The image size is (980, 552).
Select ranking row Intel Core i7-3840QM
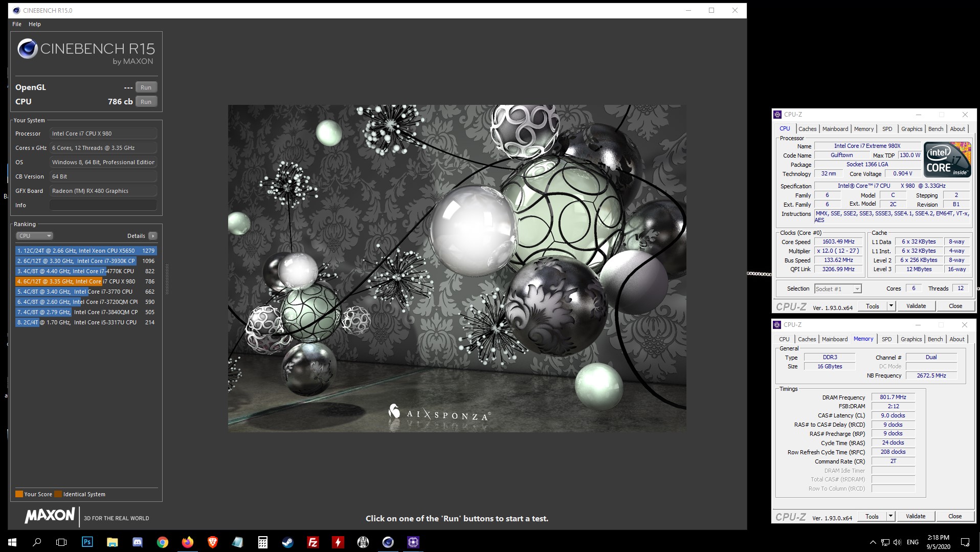pyautogui.click(x=86, y=312)
